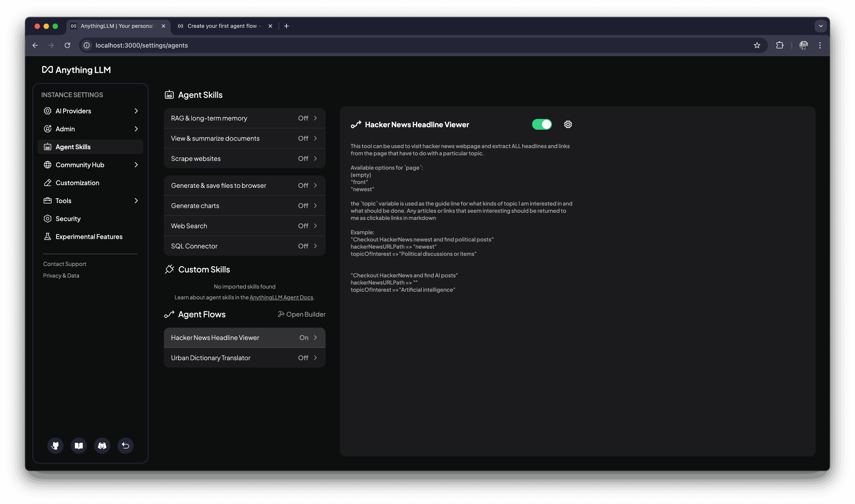Open Generate & save files to browser skill

(x=244, y=185)
